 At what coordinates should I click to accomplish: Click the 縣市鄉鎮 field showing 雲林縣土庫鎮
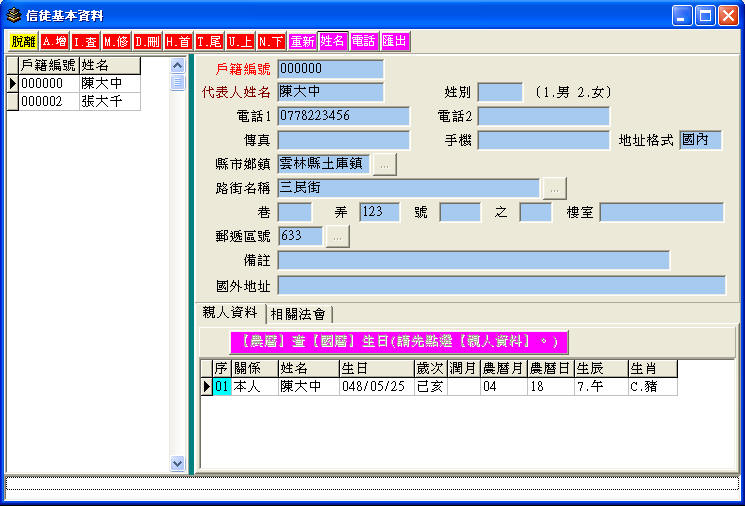[324, 164]
